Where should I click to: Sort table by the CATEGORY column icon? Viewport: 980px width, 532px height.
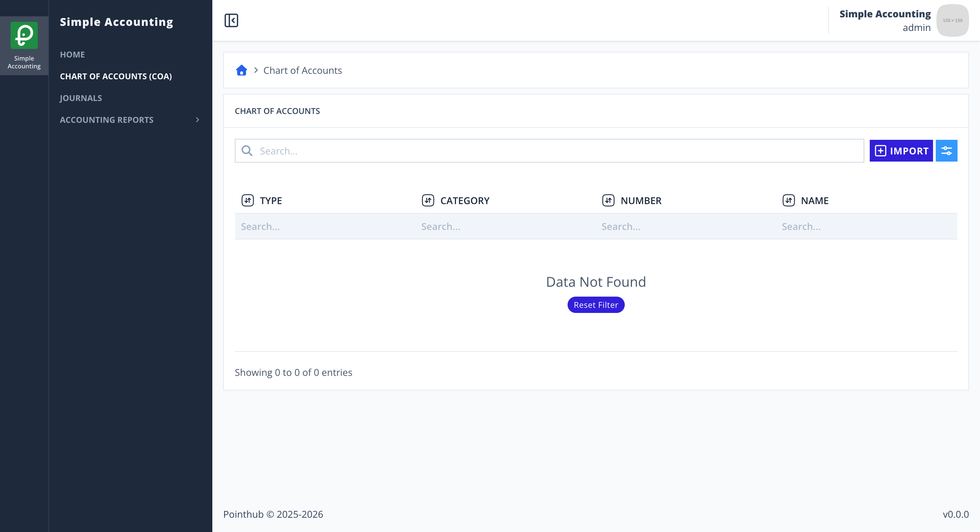[x=428, y=200]
